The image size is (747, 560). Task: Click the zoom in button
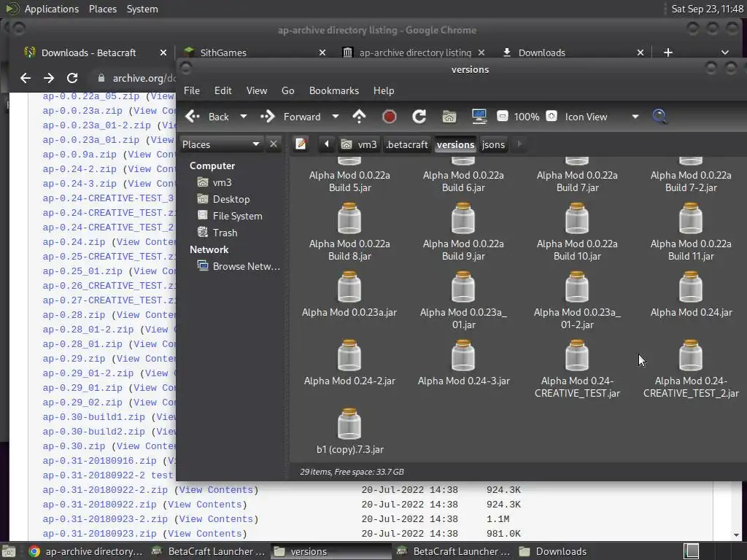pyautogui.click(x=551, y=116)
